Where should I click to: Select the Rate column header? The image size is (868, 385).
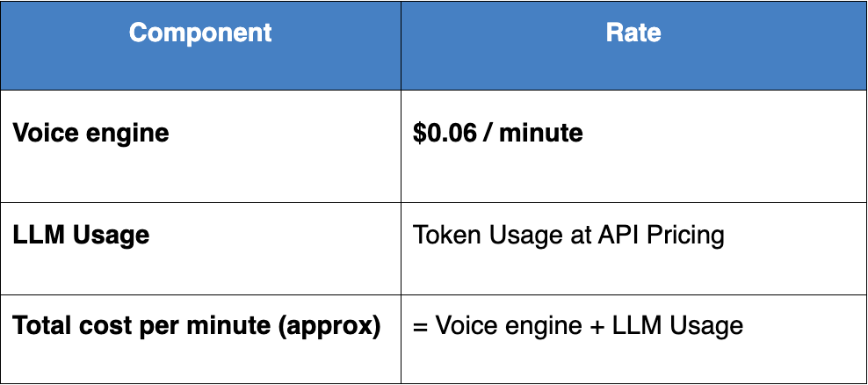coord(633,33)
